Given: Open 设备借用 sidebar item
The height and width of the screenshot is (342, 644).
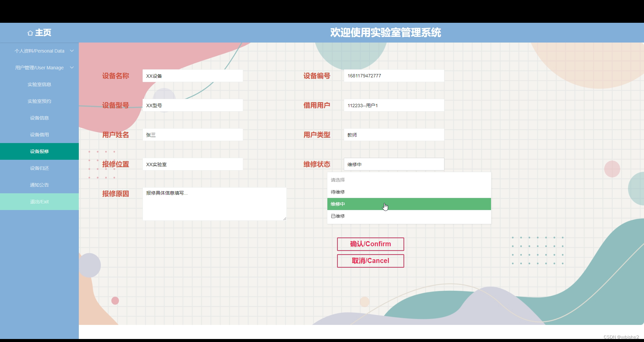Looking at the screenshot, I should pyautogui.click(x=39, y=135).
